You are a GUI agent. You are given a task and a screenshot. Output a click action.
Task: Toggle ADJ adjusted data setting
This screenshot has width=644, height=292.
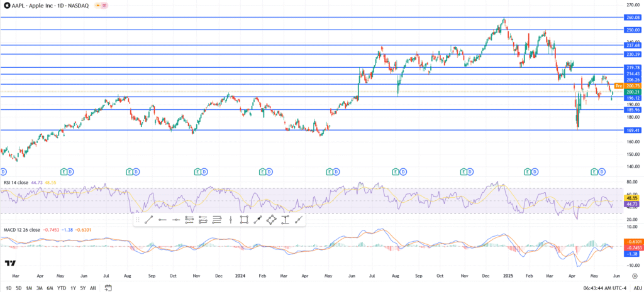[636, 287]
